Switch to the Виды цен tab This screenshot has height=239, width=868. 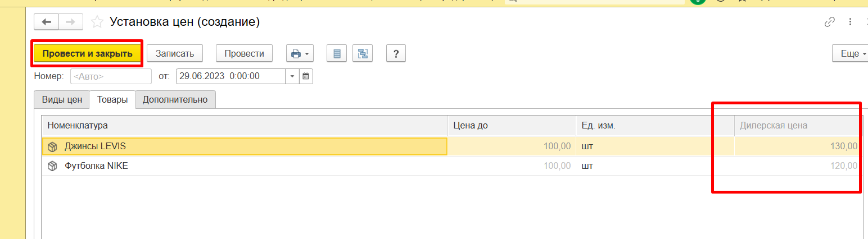(62, 100)
